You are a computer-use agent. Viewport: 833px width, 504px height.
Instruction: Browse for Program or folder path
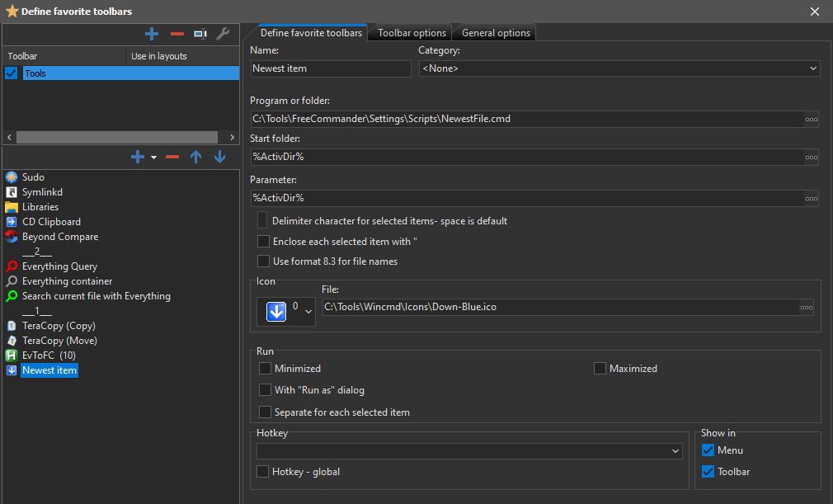[x=812, y=119]
